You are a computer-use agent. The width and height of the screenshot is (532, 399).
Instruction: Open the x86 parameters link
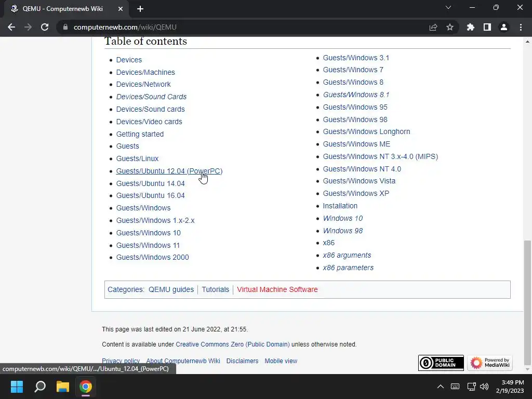pyautogui.click(x=348, y=268)
